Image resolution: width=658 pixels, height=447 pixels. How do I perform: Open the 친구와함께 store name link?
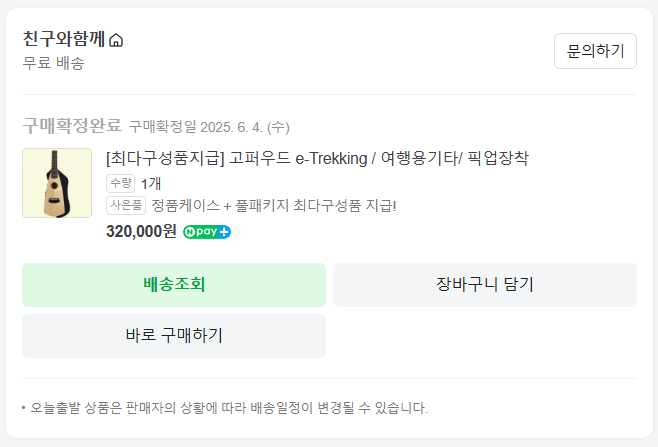coord(64,40)
